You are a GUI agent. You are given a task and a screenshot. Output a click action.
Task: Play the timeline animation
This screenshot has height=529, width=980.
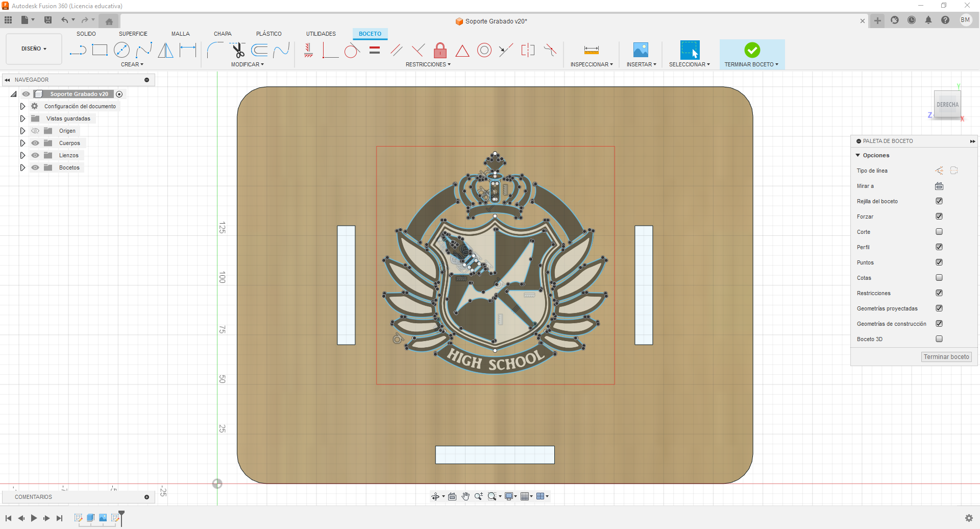tap(34, 518)
